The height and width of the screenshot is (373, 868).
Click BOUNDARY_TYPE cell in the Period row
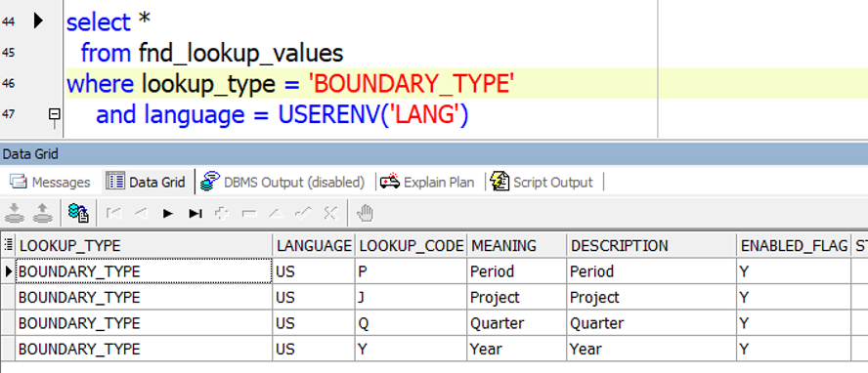coord(144,271)
